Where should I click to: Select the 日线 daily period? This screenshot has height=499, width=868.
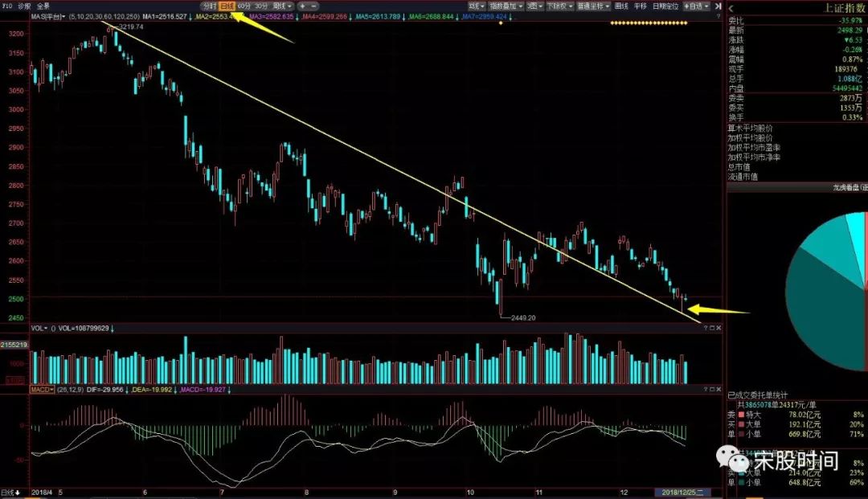(227, 6)
